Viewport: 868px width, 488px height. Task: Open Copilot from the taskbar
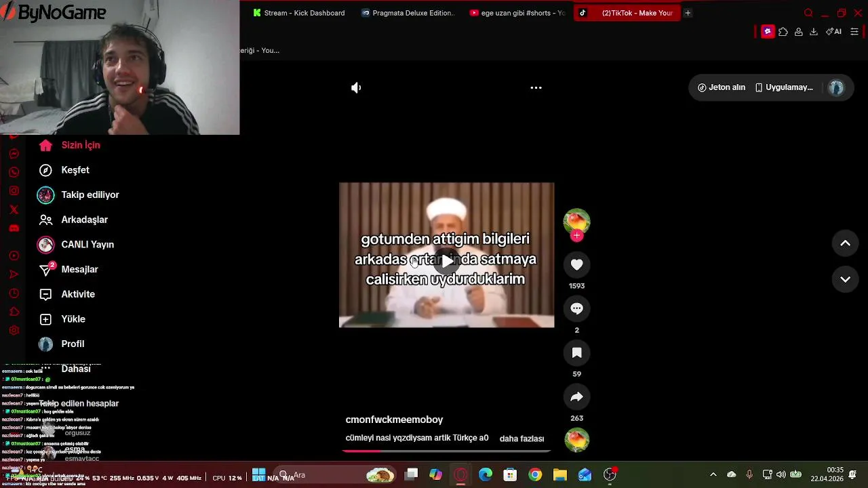[x=435, y=475]
